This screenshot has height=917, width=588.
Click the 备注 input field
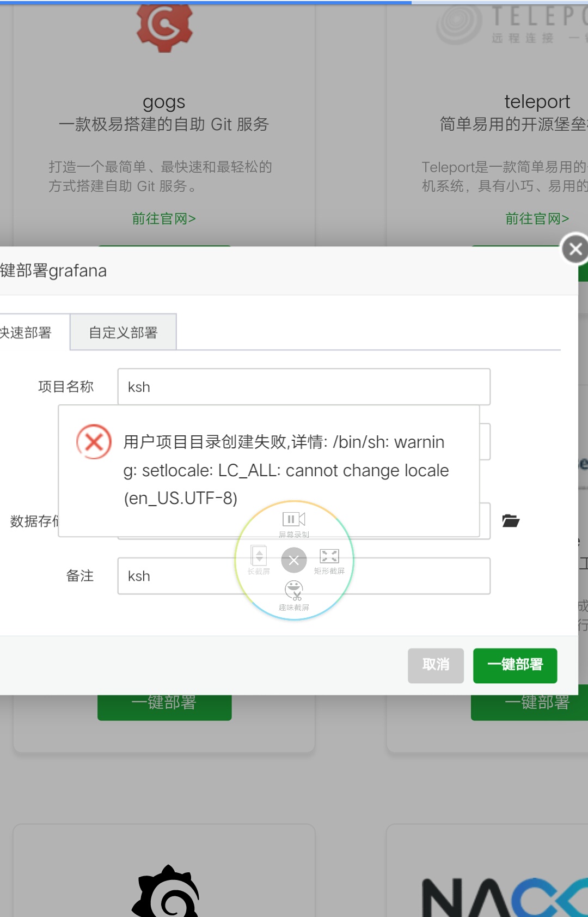tap(304, 576)
